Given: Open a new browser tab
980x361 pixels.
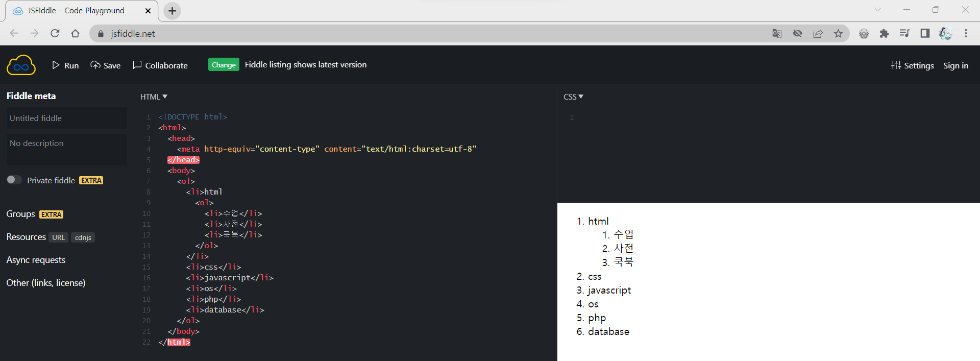Looking at the screenshot, I should tap(172, 11).
